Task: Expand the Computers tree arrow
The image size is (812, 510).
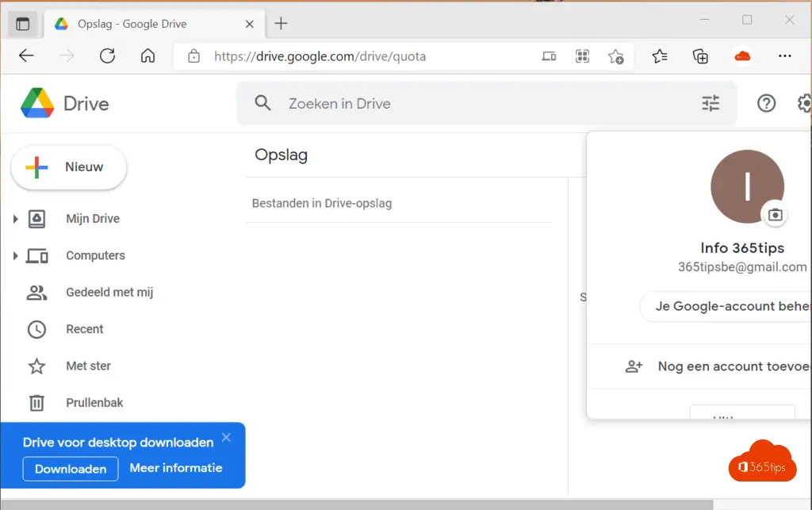Action: click(15, 256)
